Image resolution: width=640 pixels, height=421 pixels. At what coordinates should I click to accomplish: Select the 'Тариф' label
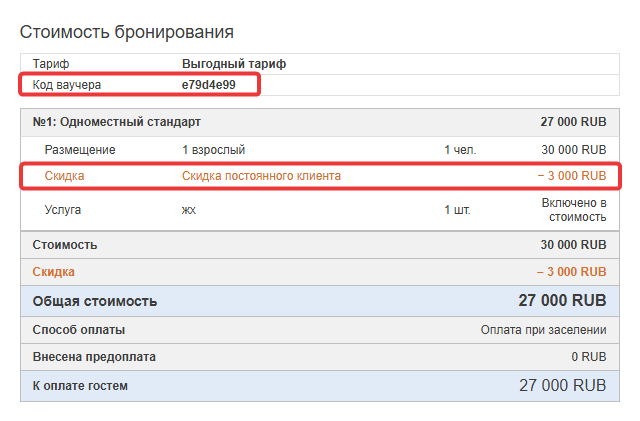coord(51,64)
